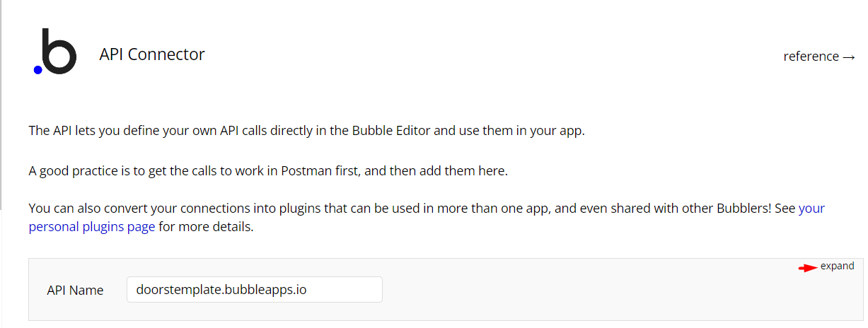
Task: Expand the API configuration panel
Action: coord(838,266)
